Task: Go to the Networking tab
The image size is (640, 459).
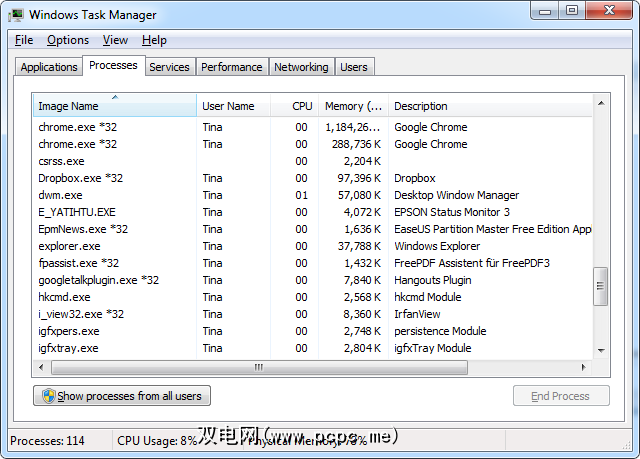Action: coord(301,67)
